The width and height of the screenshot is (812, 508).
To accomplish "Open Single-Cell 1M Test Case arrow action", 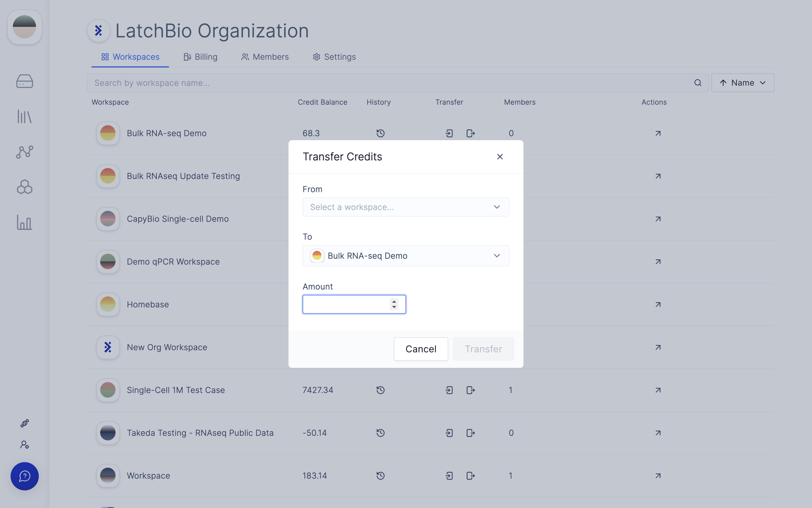I will point(658,390).
